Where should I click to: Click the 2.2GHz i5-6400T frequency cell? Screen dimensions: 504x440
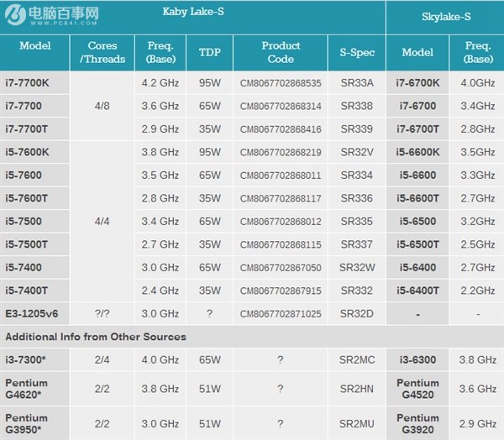point(477,291)
